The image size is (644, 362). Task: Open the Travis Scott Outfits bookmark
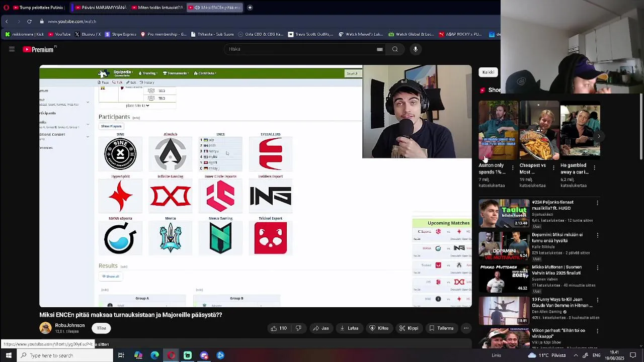pos(310,35)
